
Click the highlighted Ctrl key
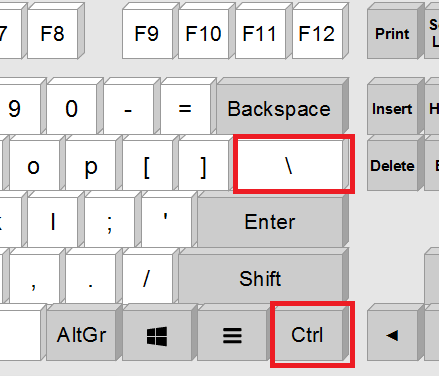point(312,334)
